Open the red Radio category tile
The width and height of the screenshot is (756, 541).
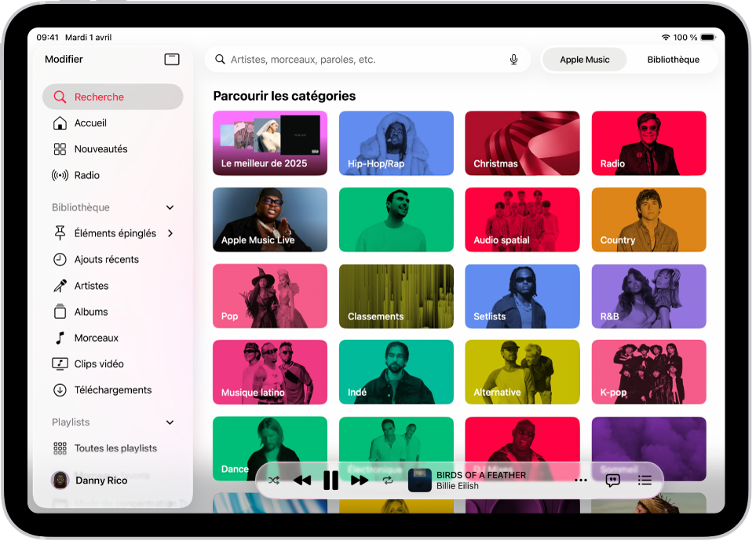[649, 143]
